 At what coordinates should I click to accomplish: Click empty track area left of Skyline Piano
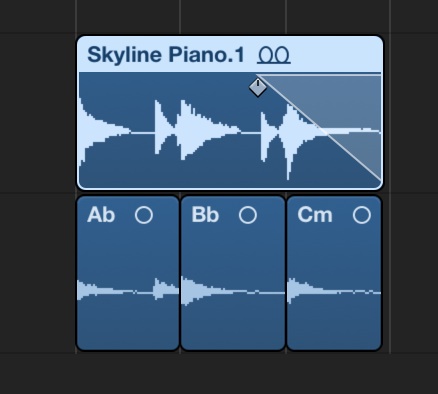coord(37,113)
